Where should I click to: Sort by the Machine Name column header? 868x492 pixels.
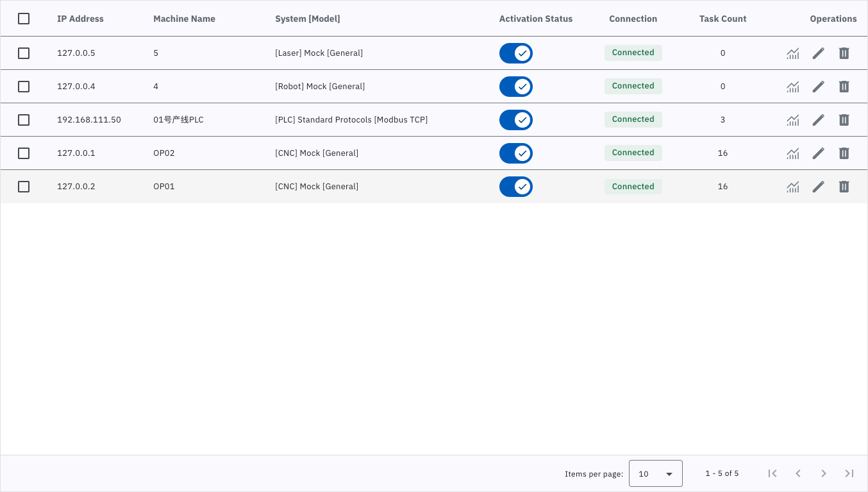click(x=184, y=19)
